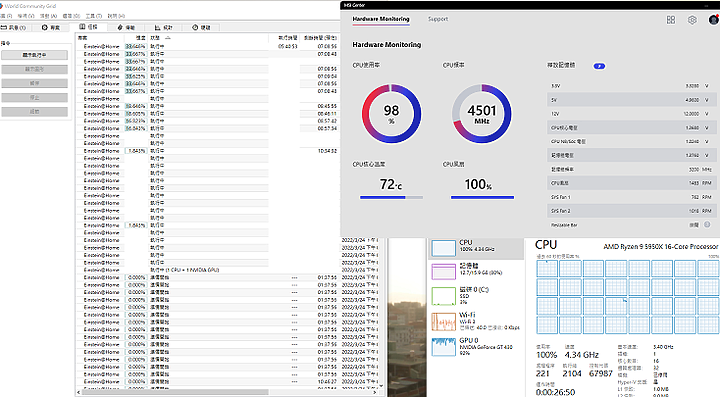
Task: Sort by Remaining (estimated) column header
Action: pos(319,38)
